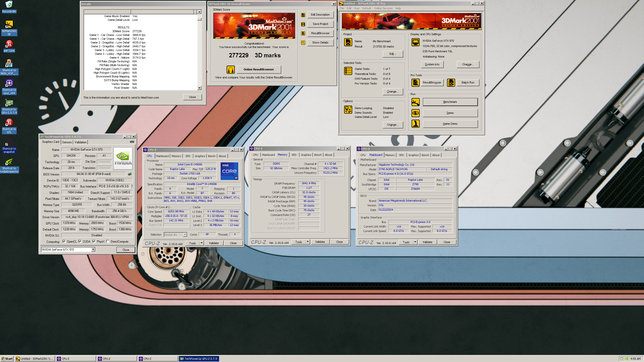Image resolution: width=644 pixels, height=362 pixels.
Task: Click the System Info button
Action: point(432,64)
